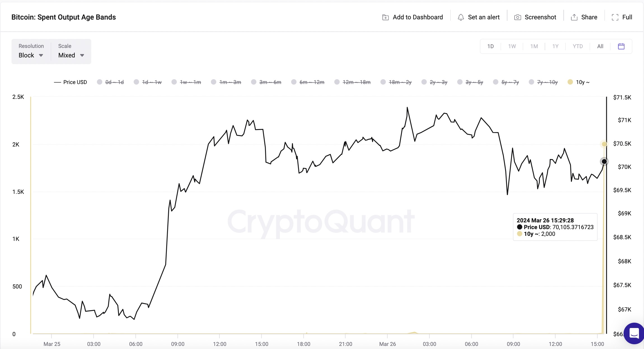Switch to the YTD range tab
This screenshot has width=644, height=349.
point(577,46)
